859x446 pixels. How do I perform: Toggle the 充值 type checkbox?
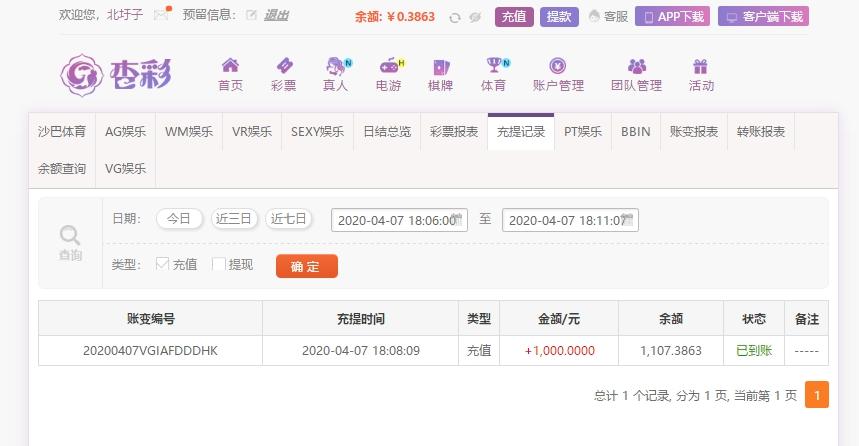point(162,264)
